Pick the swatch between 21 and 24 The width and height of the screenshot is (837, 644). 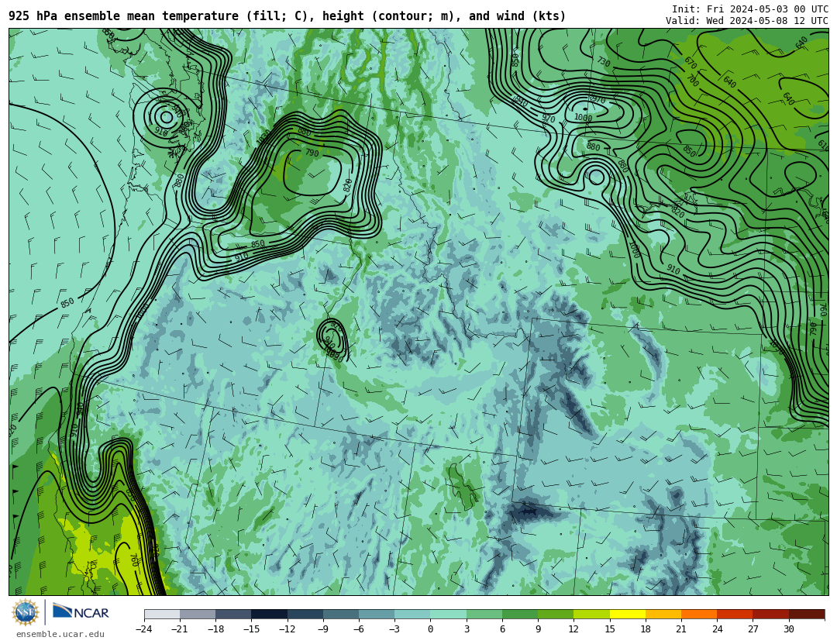click(699, 614)
